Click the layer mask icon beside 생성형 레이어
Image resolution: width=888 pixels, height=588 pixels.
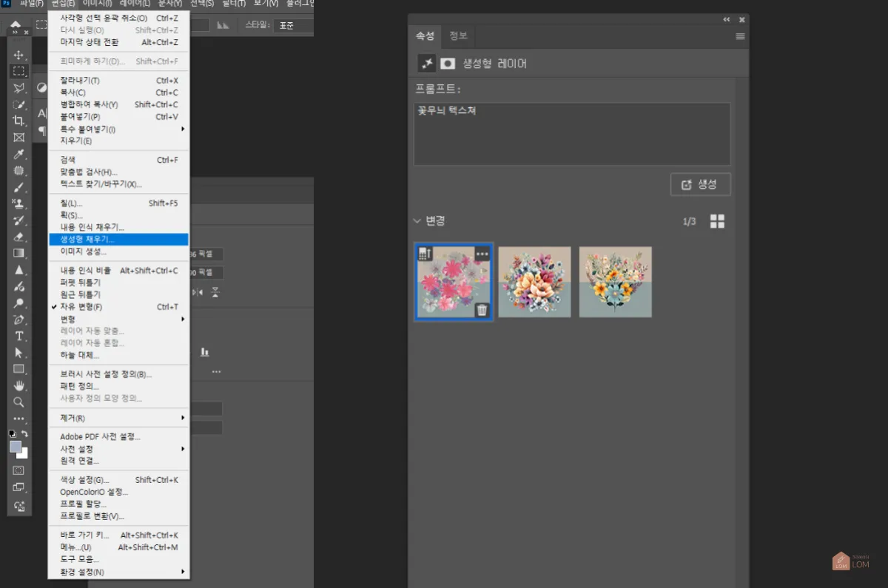coord(447,64)
